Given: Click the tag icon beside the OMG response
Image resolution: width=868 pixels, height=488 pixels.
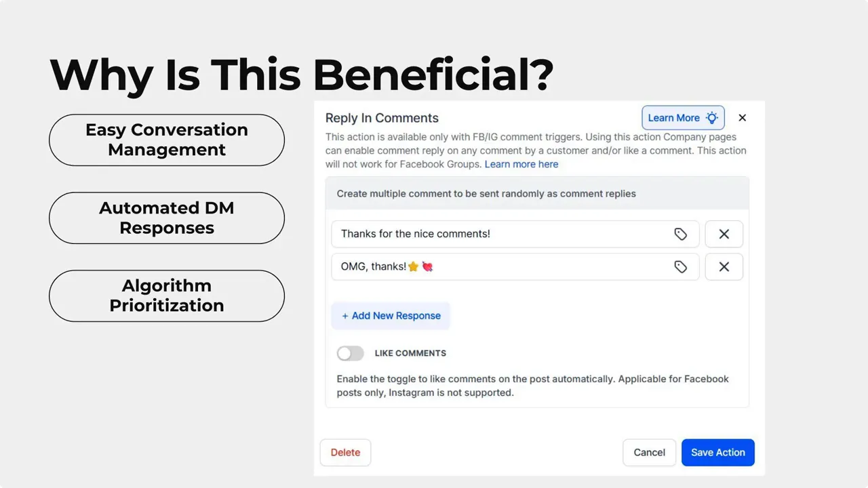Looking at the screenshot, I should coord(681,266).
